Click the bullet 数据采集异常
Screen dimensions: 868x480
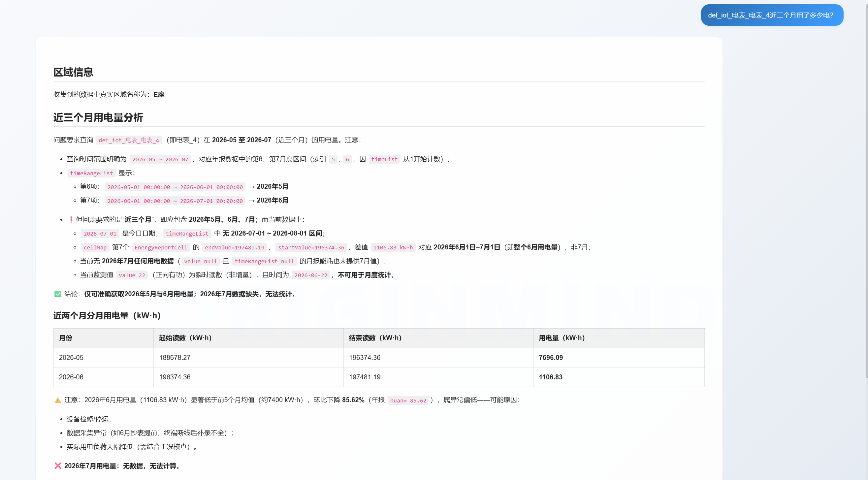(x=150, y=433)
